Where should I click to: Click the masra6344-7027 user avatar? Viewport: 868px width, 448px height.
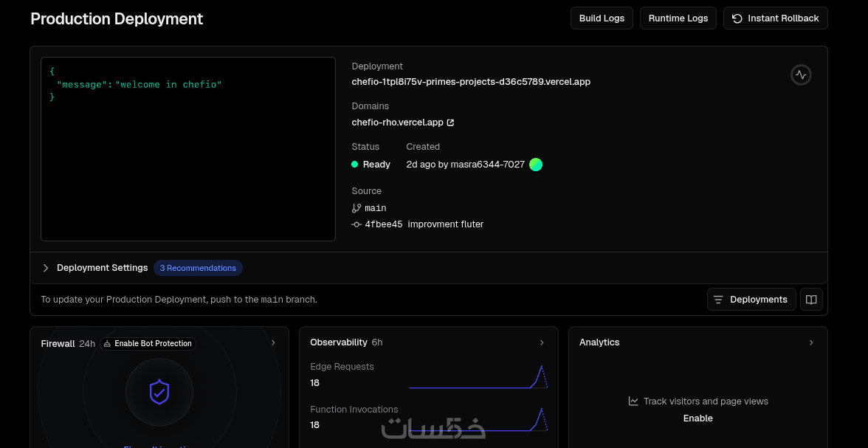[x=536, y=165]
